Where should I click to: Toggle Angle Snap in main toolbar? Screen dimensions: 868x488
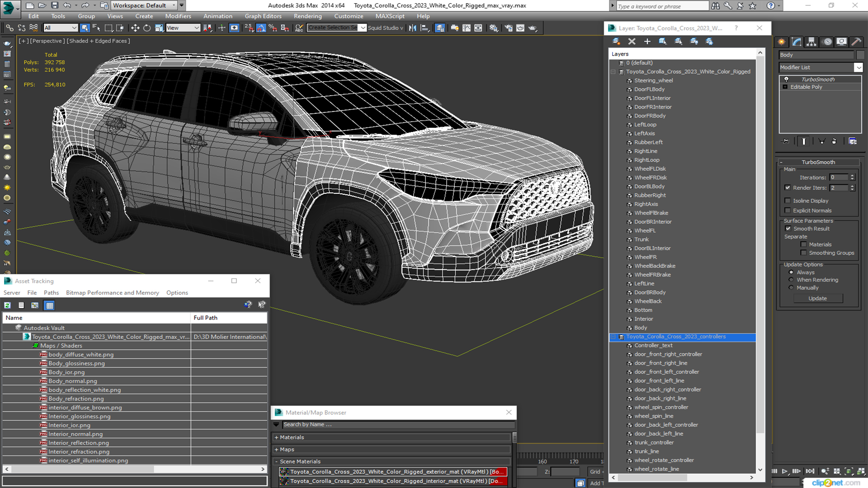coord(261,28)
